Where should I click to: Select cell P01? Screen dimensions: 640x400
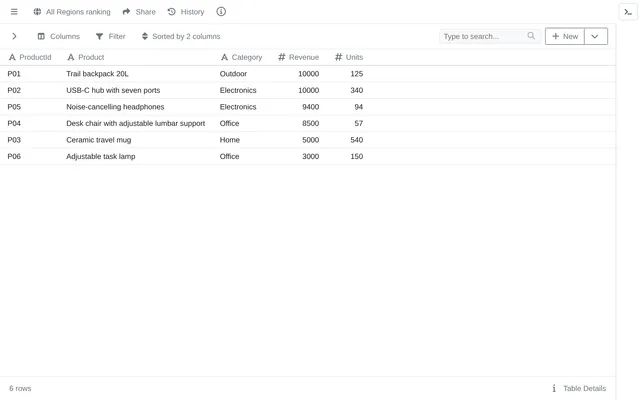[14, 74]
